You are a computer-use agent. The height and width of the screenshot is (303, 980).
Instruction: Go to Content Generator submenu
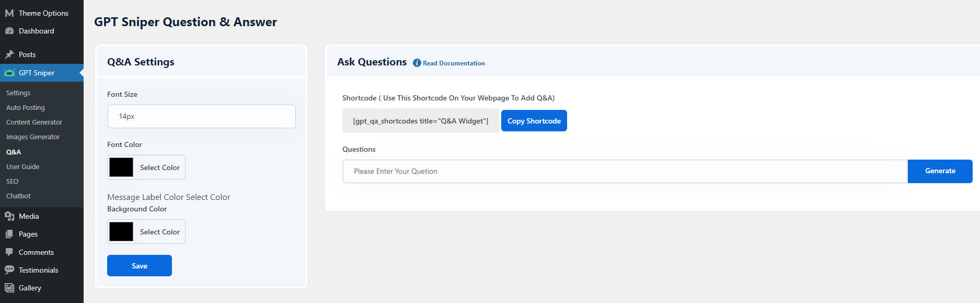click(34, 122)
